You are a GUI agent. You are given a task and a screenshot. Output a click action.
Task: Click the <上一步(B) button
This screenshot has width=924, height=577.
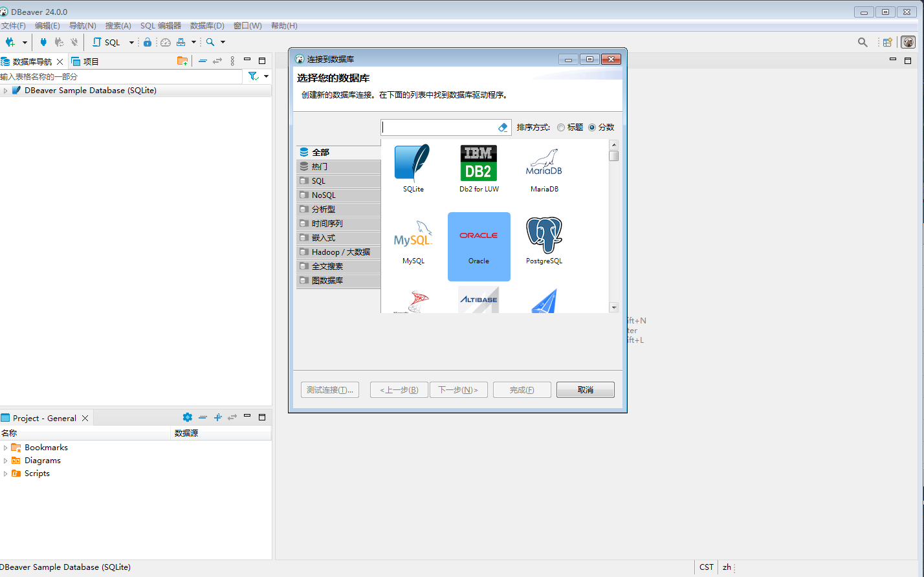(x=399, y=390)
